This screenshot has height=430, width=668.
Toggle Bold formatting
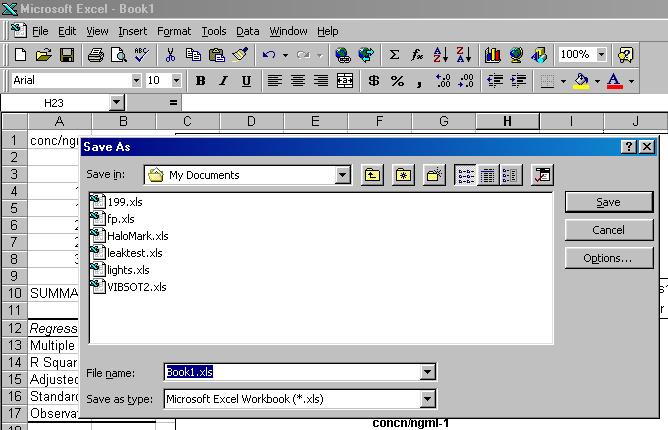200,81
